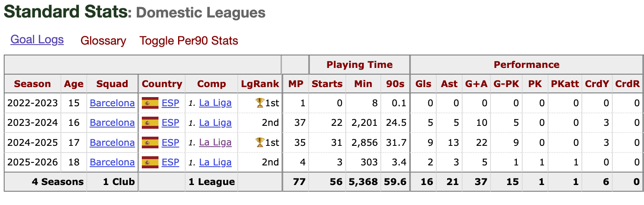Image resolution: width=644 pixels, height=205 pixels.
Task: Sort by LgRank column header
Action: pos(260,84)
